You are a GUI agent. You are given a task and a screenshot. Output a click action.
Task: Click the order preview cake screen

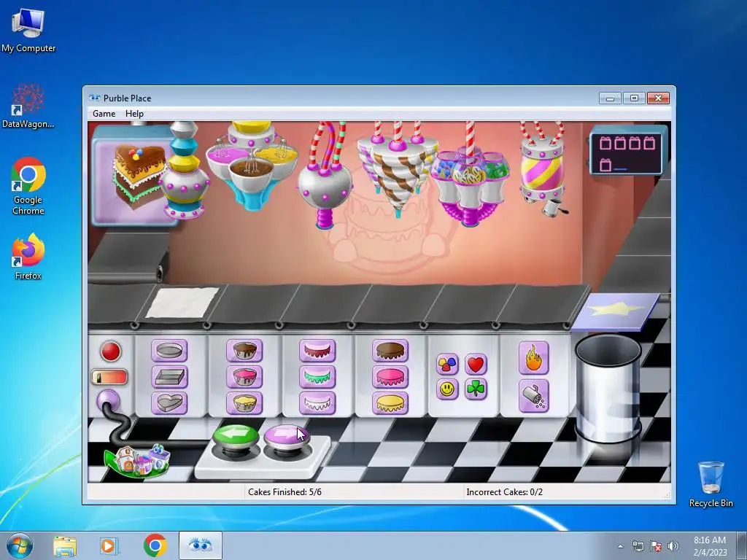pyautogui.click(x=133, y=176)
